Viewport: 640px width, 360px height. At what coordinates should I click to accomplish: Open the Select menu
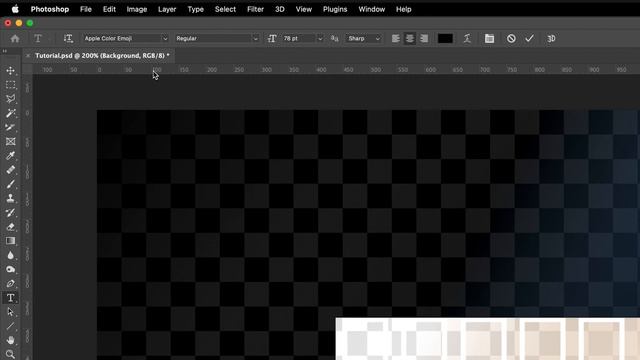[225, 9]
